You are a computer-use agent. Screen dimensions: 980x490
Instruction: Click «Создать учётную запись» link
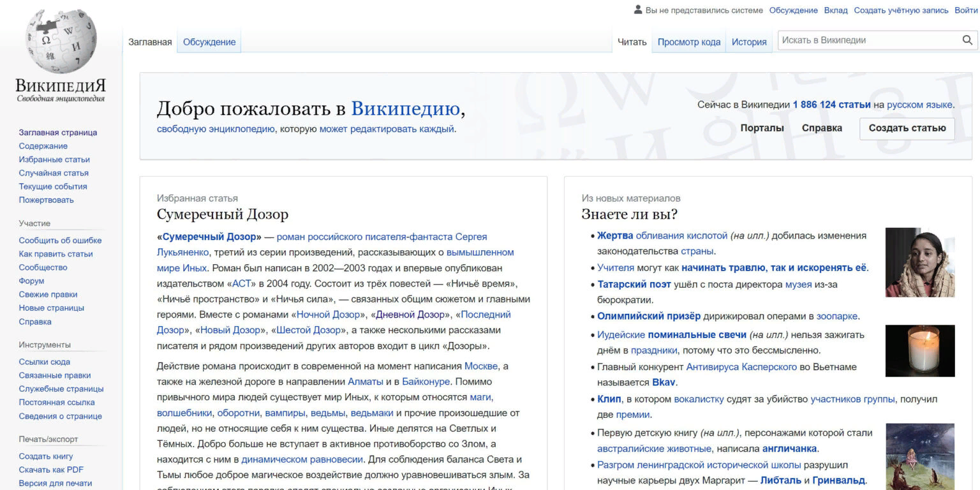tap(902, 10)
